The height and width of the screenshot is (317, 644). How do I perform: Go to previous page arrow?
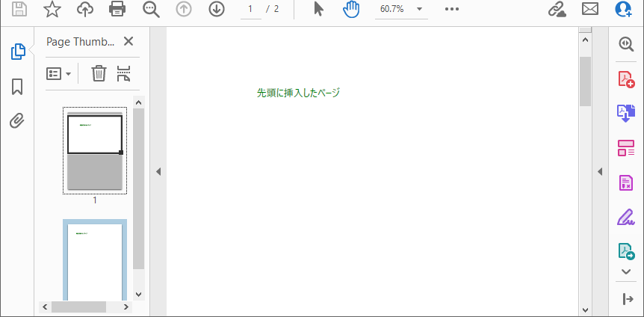click(184, 9)
